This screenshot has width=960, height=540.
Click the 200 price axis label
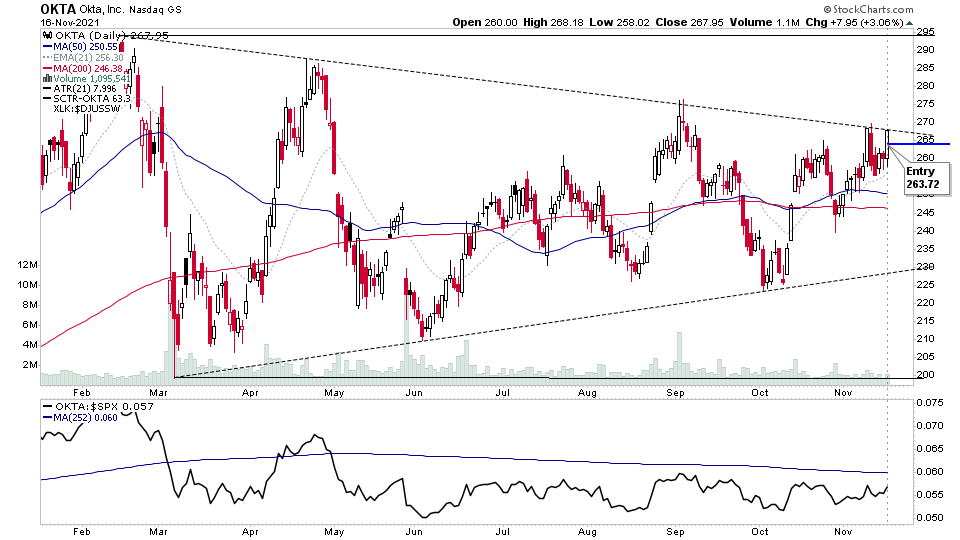(x=925, y=375)
